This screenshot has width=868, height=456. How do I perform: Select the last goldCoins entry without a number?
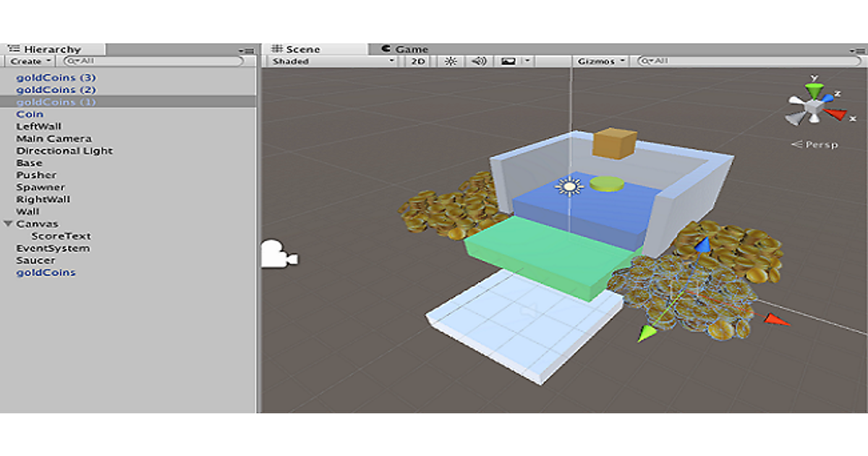point(46,273)
